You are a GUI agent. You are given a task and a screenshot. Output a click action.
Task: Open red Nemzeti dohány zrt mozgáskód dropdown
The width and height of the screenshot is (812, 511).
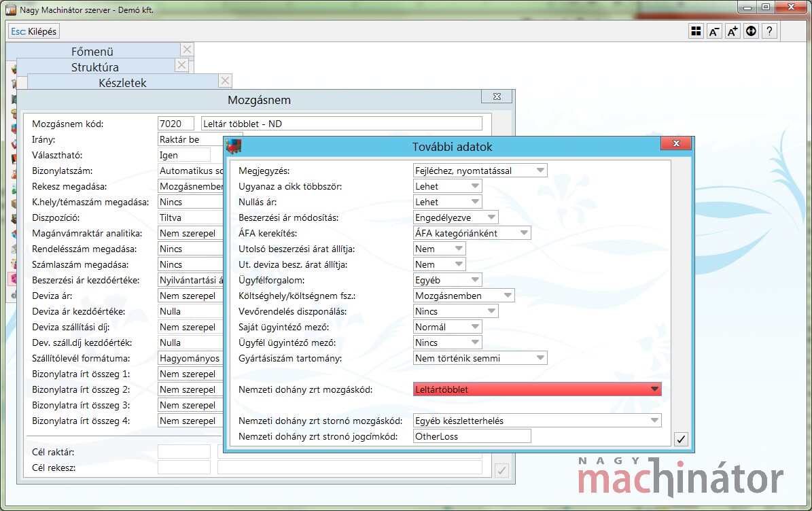click(x=537, y=389)
